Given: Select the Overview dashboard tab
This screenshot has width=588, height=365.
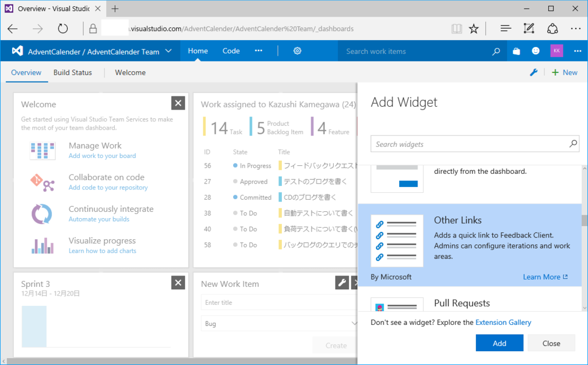Looking at the screenshot, I should [x=26, y=72].
